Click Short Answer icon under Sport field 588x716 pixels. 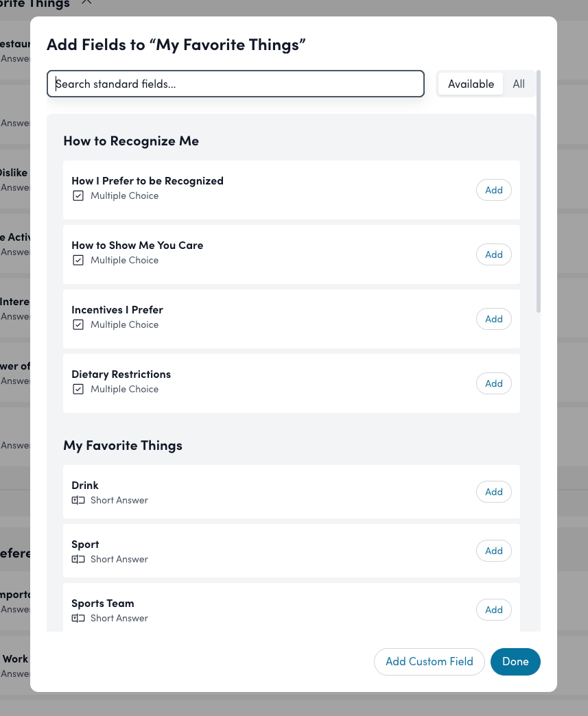pos(78,560)
